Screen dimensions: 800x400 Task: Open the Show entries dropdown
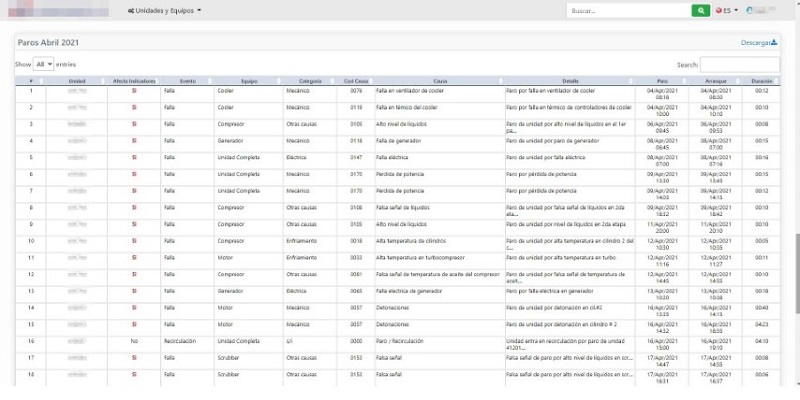pyautogui.click(x=44, y=63)
